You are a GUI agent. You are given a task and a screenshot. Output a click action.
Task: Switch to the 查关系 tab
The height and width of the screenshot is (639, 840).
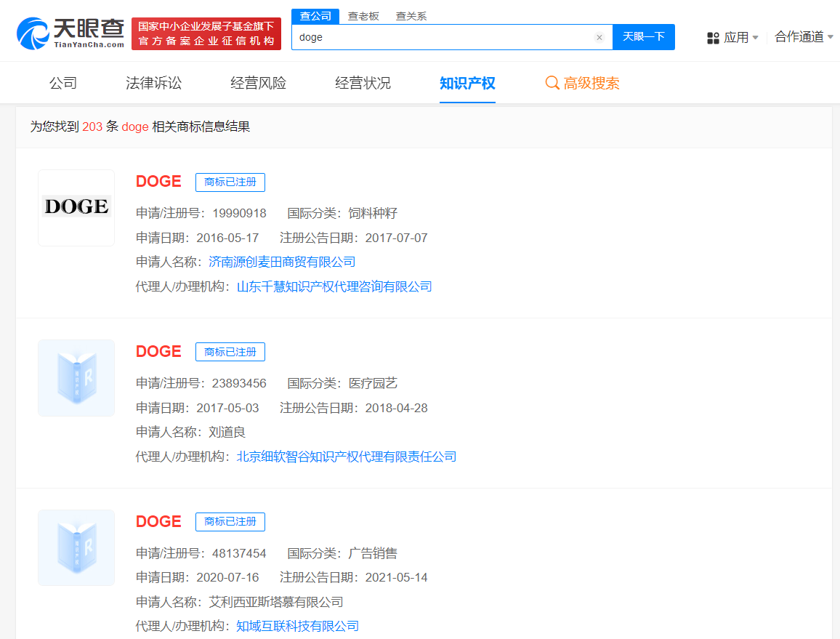click(x=411, y=15)
